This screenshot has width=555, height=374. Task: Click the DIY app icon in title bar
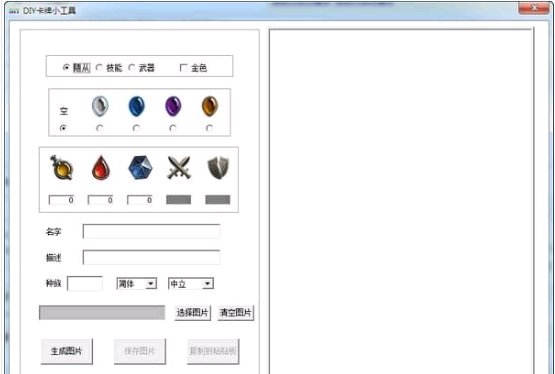point(14,11)
